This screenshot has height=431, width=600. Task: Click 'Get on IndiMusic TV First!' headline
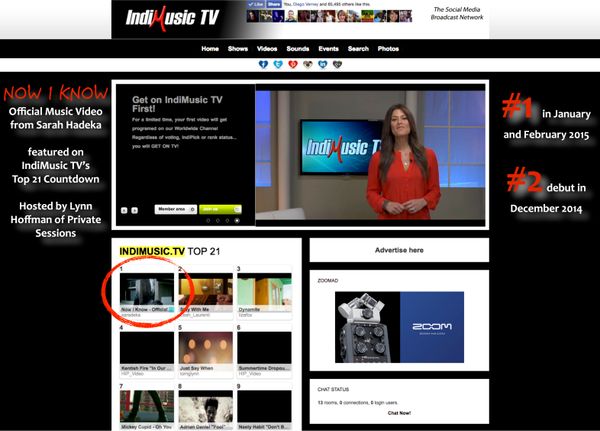(177, 104)
